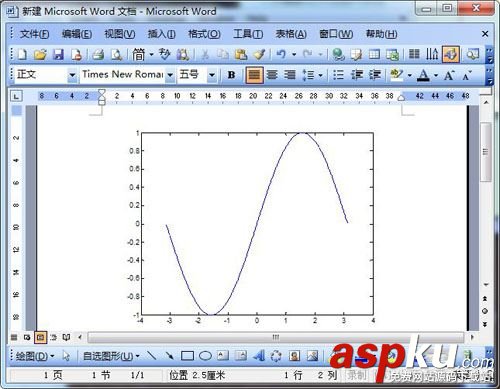Decrease indent of paragraph
This screenshot has width=500, height=389.
point(357,75)
